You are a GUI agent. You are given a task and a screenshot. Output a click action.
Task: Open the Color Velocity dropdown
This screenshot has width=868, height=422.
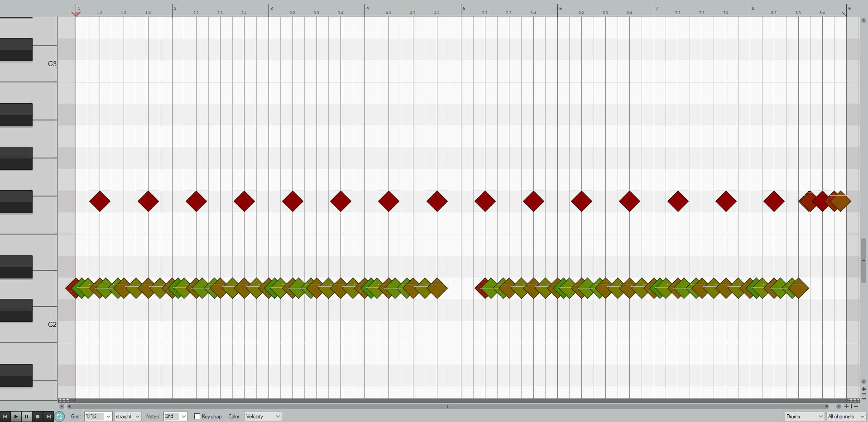click(263, 417)
